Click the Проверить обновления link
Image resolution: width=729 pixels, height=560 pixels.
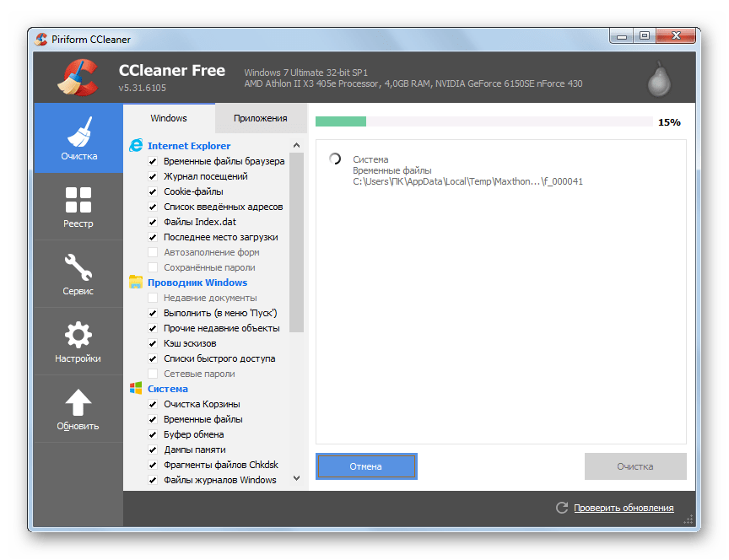(624, 508)
